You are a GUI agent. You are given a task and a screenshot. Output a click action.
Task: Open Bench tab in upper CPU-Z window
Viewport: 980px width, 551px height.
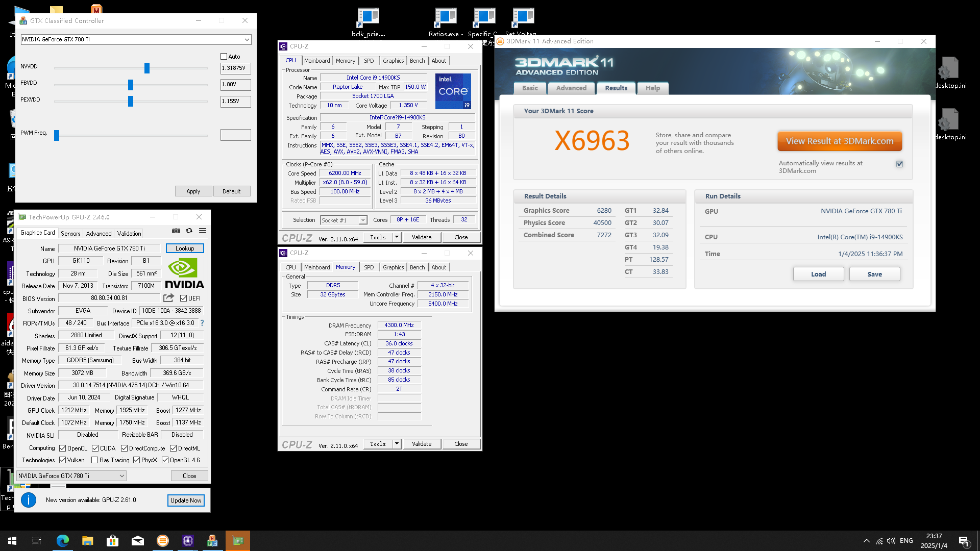(x=417, y=61)
